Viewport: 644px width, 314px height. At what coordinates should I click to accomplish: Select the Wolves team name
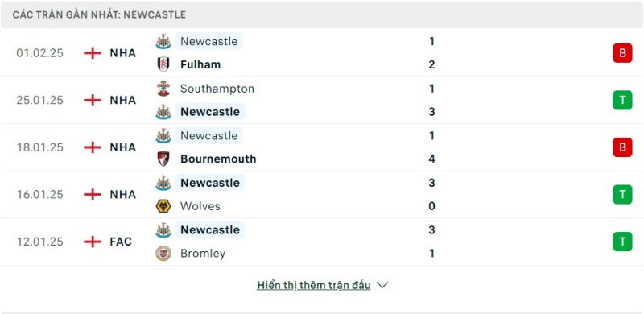[200, 206]
